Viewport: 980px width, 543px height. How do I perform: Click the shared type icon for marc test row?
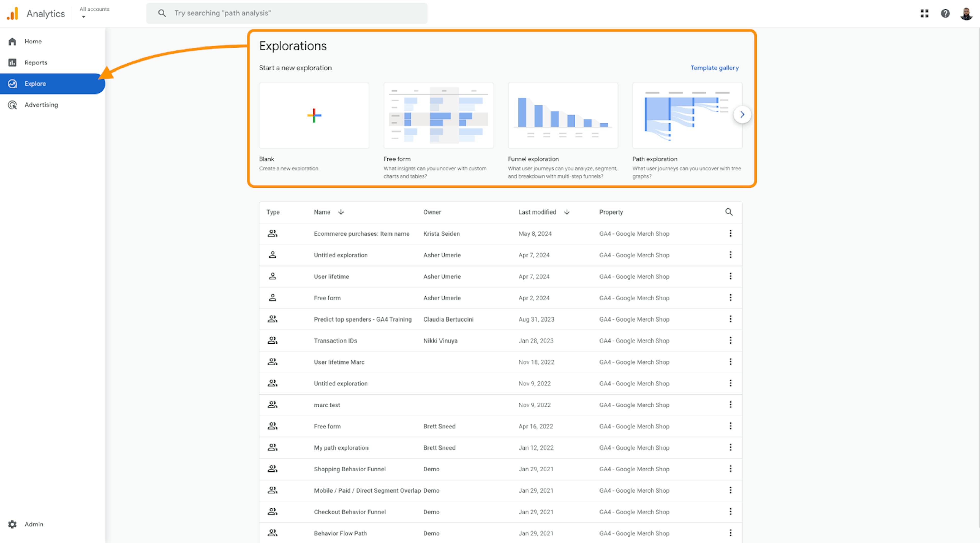click(272, 404)
